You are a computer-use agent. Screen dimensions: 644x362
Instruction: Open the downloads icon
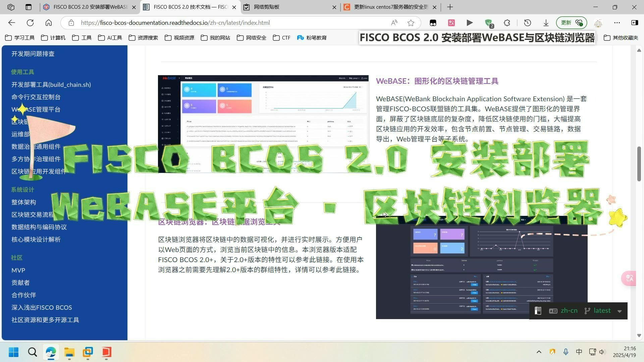[x=546, y=23]
